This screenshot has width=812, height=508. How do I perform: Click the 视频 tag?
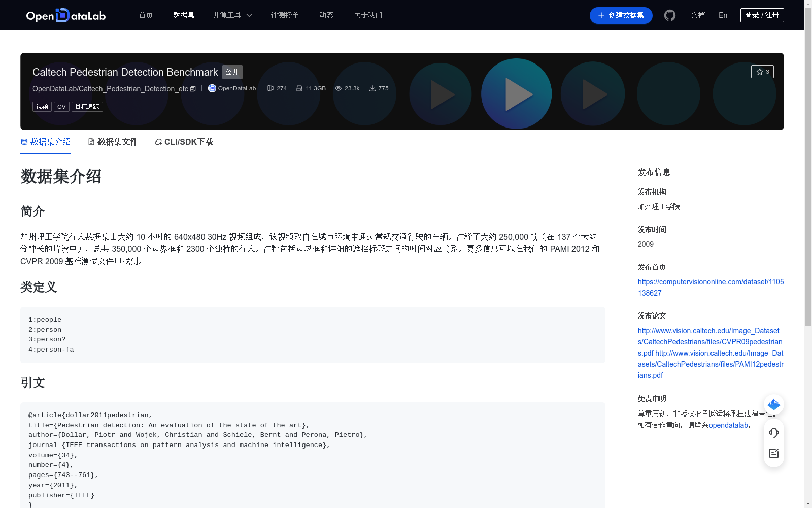tap(42, 107)
